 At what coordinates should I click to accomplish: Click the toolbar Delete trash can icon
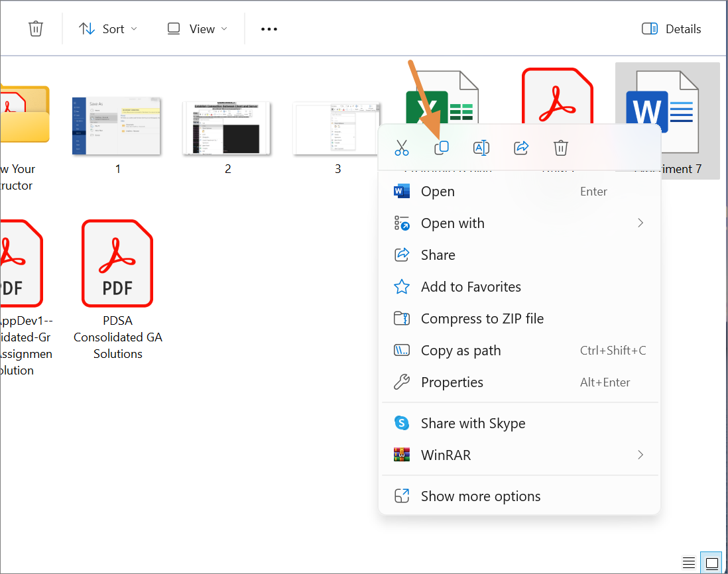tap(36, 29)
